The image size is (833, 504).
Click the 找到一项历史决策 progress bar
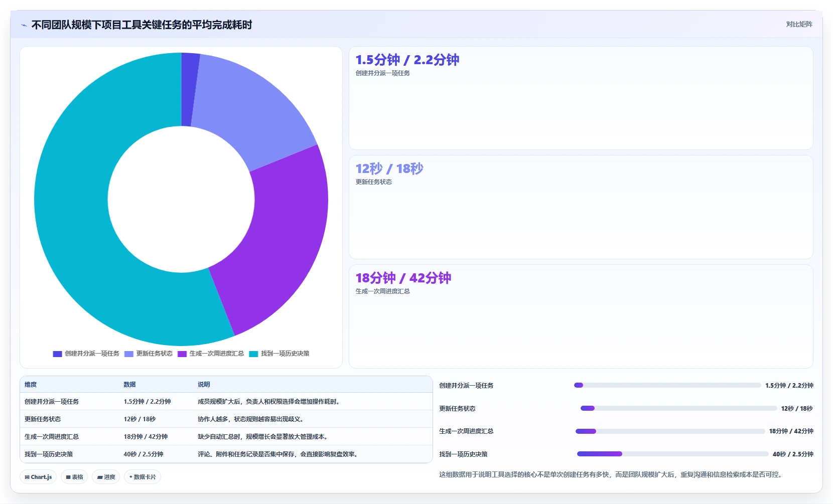673,454
